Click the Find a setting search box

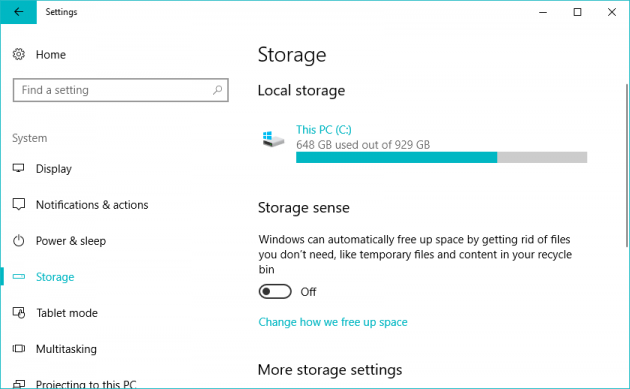pyautogui.click(x=121, y=90)
